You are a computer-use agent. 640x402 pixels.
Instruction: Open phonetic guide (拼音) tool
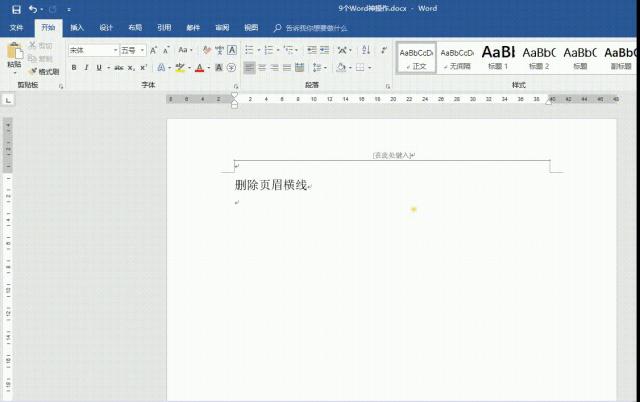(220, 50)
